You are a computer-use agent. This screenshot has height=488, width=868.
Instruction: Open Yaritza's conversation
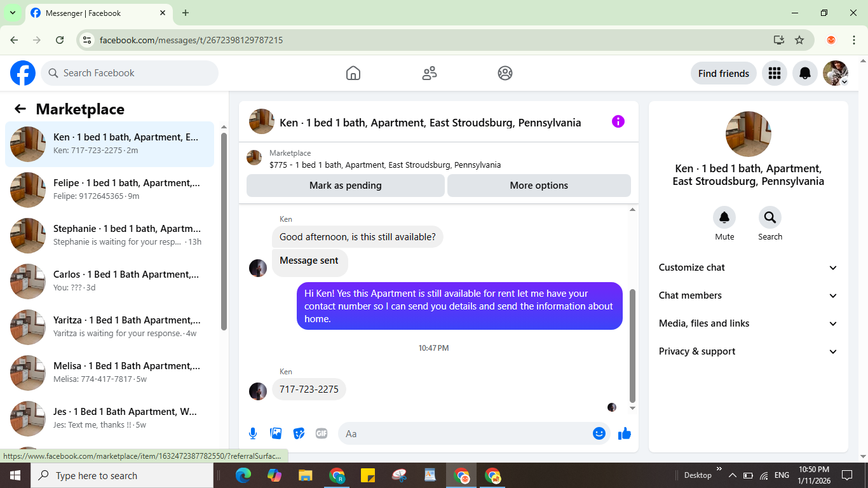click(109, 327)
